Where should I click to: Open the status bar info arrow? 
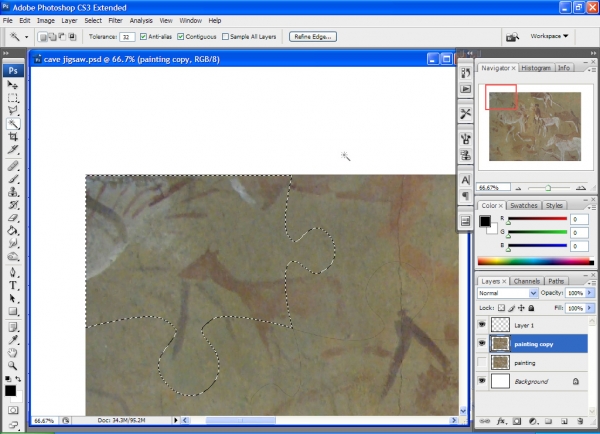tap(176, 420)
